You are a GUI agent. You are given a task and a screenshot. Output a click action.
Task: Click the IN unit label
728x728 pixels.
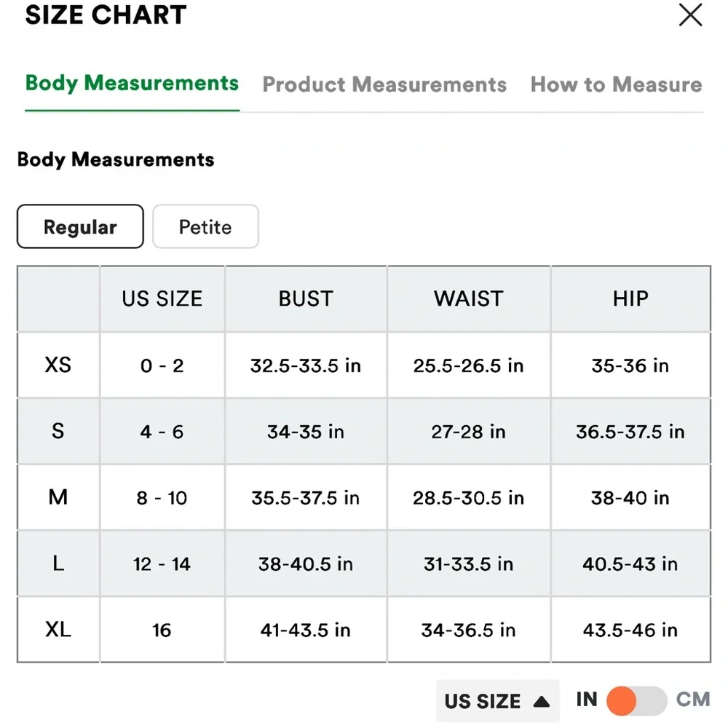[587, 700]
